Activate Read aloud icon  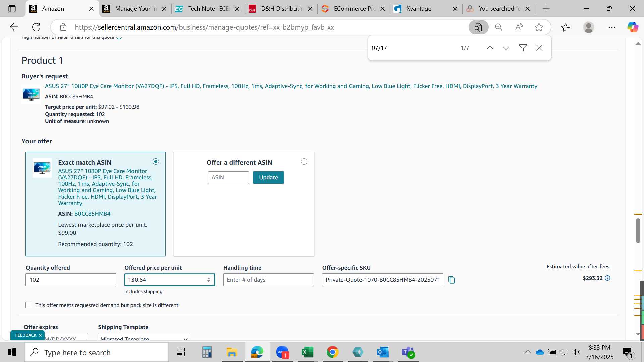[519, 27]
